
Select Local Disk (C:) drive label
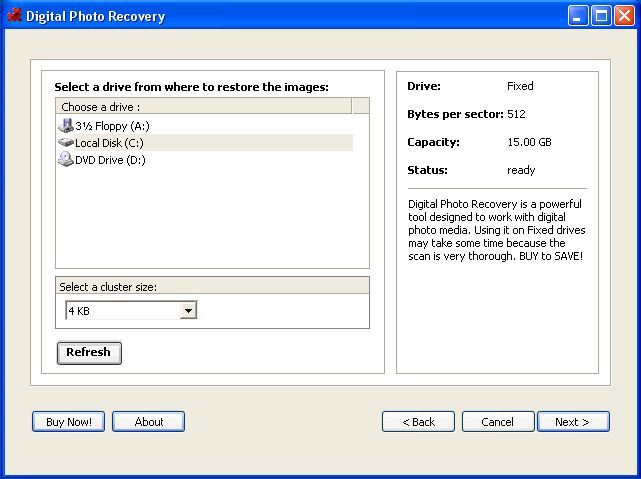(109, 143)
